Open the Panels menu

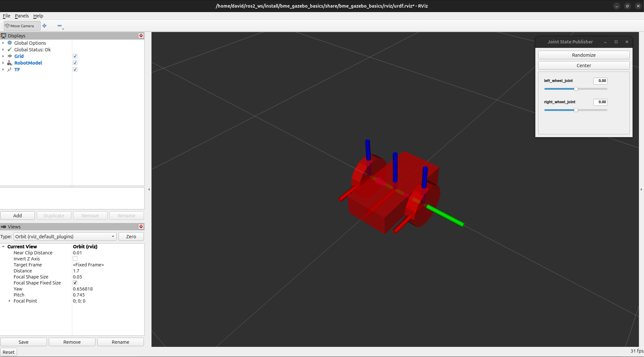(22, 16)
